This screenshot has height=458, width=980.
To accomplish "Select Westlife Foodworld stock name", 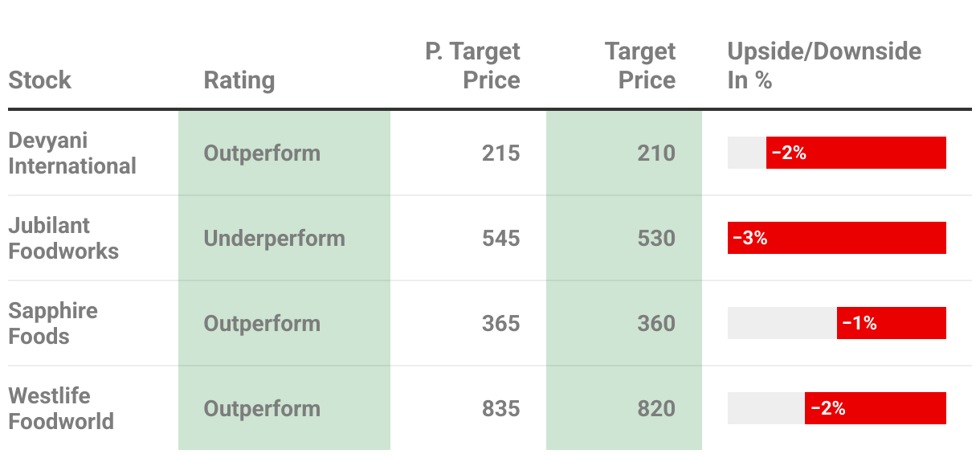I will pos(61,408).
